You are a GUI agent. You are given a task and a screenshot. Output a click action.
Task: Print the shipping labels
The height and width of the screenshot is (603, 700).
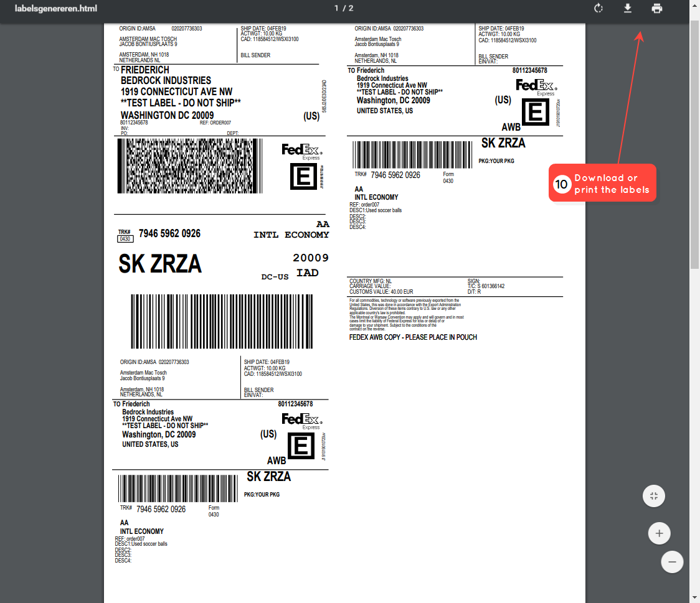(656, 8)
